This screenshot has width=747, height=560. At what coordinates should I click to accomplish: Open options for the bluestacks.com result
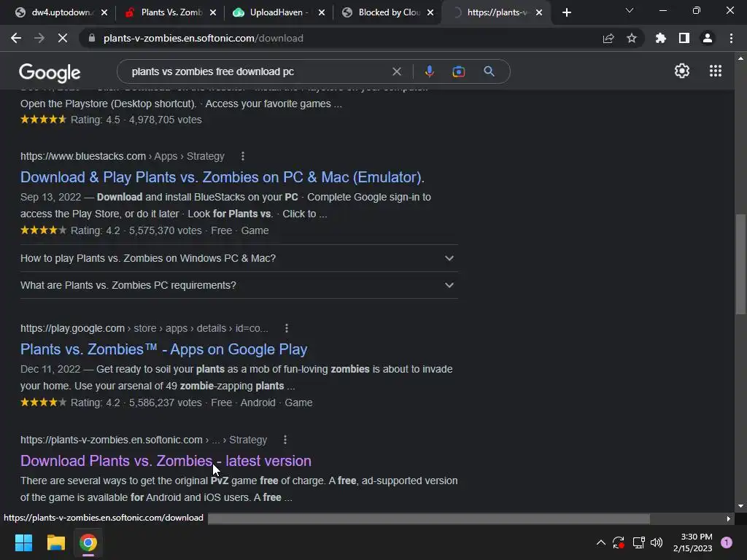243,156
